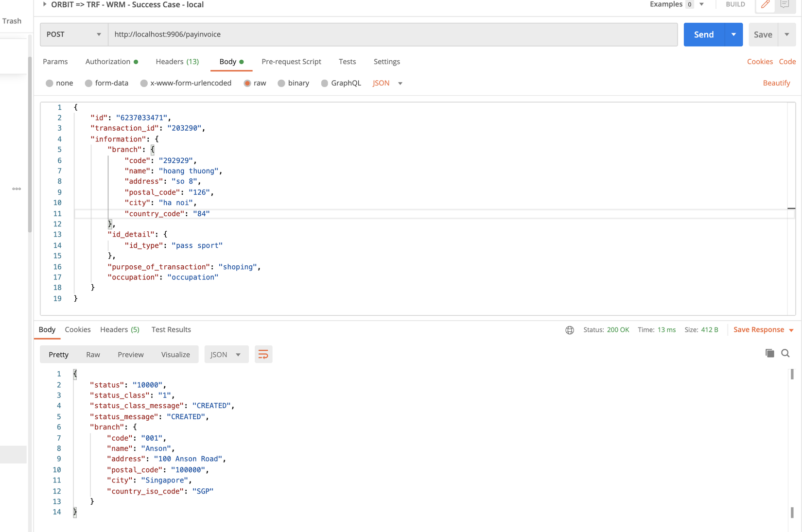The image size is (802, 532).
Task: Open the Test Results response tab
Action: [171, 329]
